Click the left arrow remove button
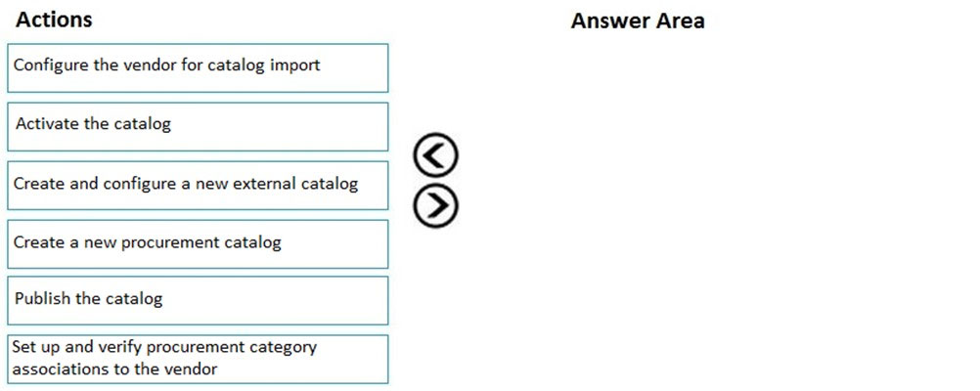 (435, 154)
